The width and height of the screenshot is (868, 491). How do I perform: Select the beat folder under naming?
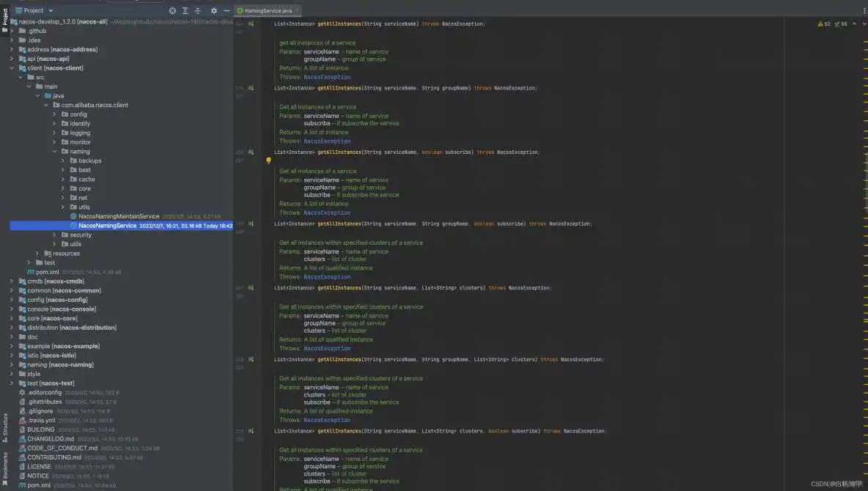click(x=84, y=170)
